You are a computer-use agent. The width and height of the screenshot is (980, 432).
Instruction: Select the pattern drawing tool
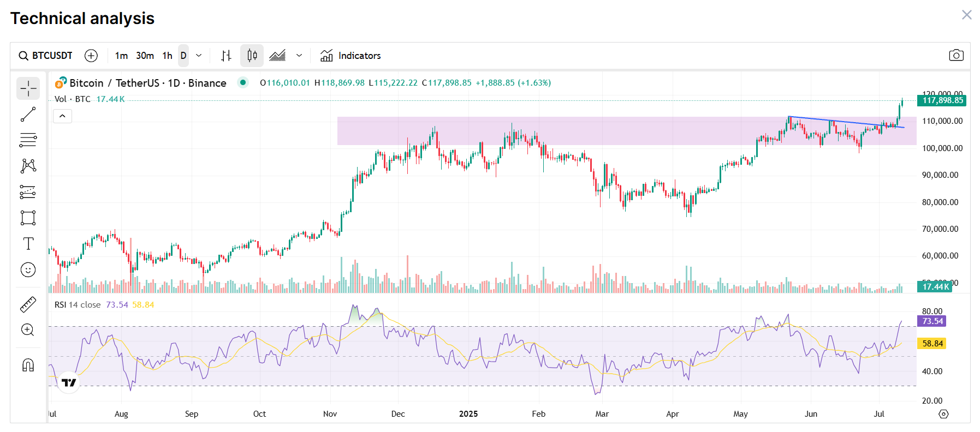tap(28, 166)
